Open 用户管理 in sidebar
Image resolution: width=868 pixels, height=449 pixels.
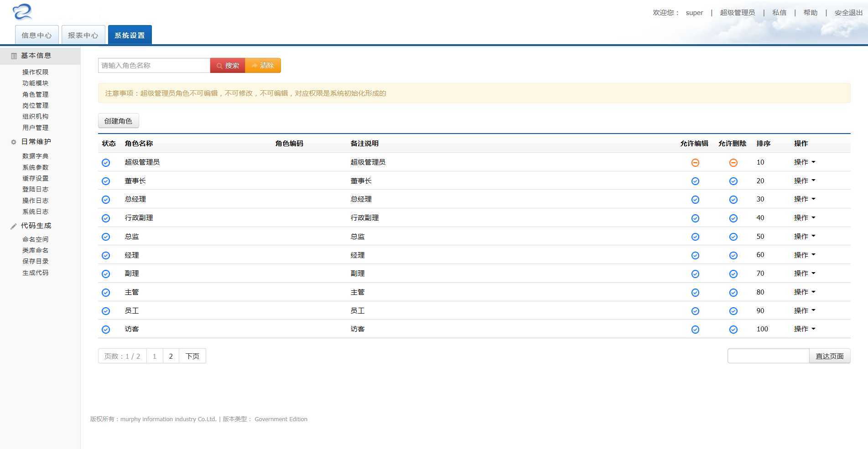click(x=36, y=128)
